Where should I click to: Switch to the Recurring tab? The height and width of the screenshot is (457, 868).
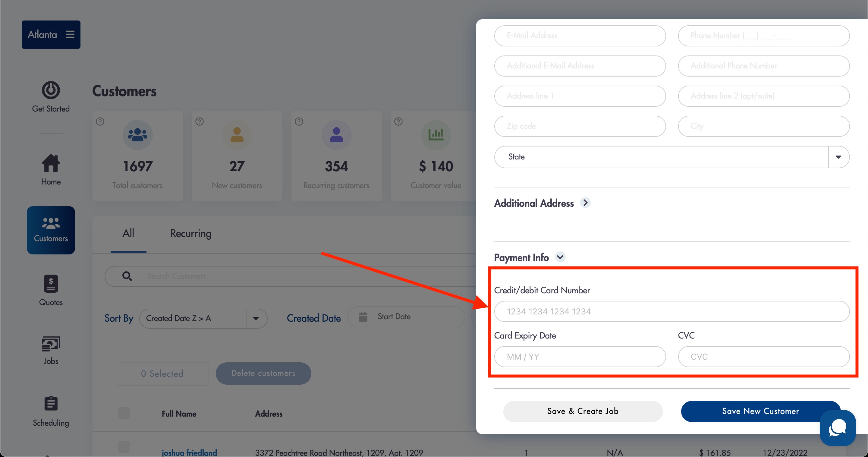tap(191, 233)
